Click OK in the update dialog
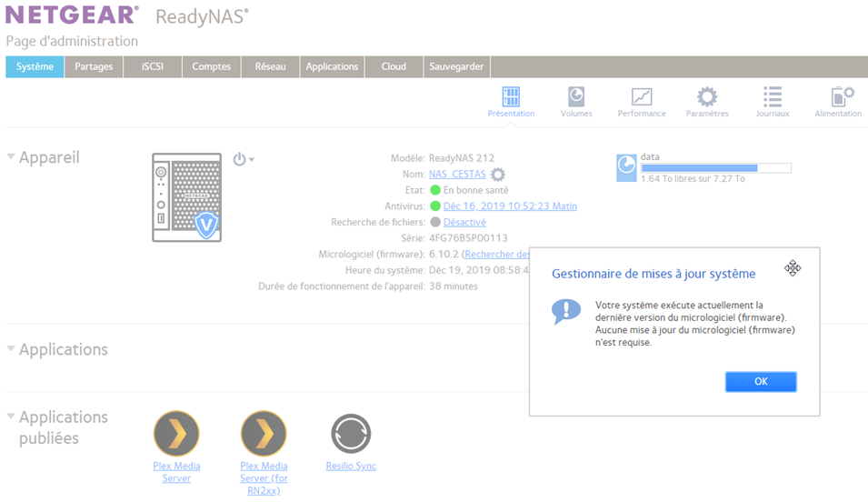 point(761,382)
